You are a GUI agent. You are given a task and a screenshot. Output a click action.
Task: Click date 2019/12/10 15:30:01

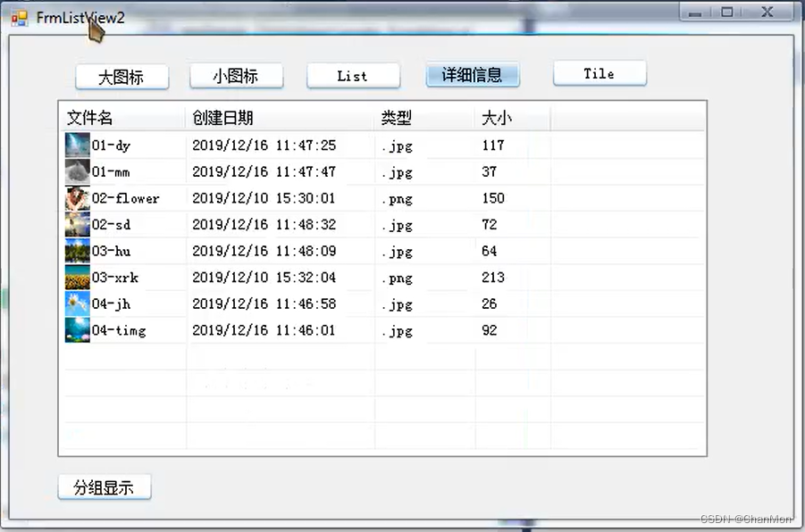pos(264,198)
